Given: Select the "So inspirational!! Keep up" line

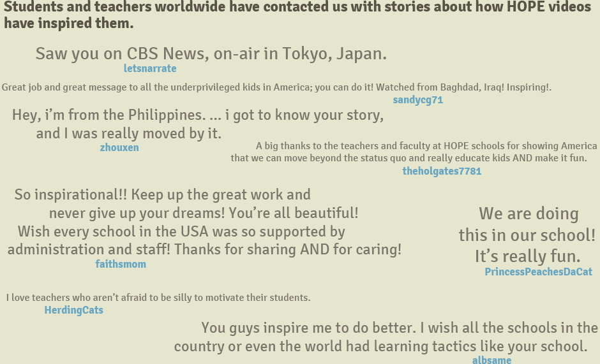Looking at the screenshot, I should pyautogui.click(x=162, y=195).
